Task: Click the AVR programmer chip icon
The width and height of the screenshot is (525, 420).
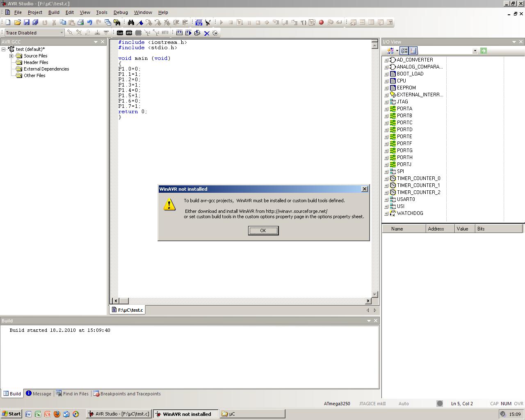Action: (129, 33)
